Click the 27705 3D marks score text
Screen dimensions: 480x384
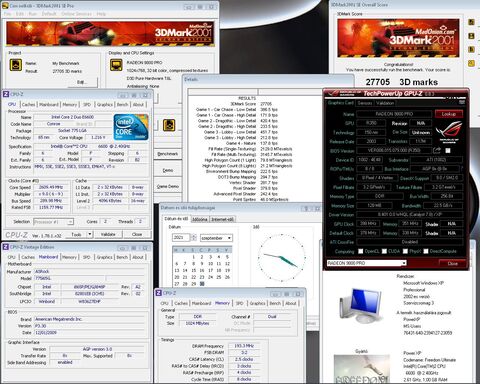[x=402, y=82]
